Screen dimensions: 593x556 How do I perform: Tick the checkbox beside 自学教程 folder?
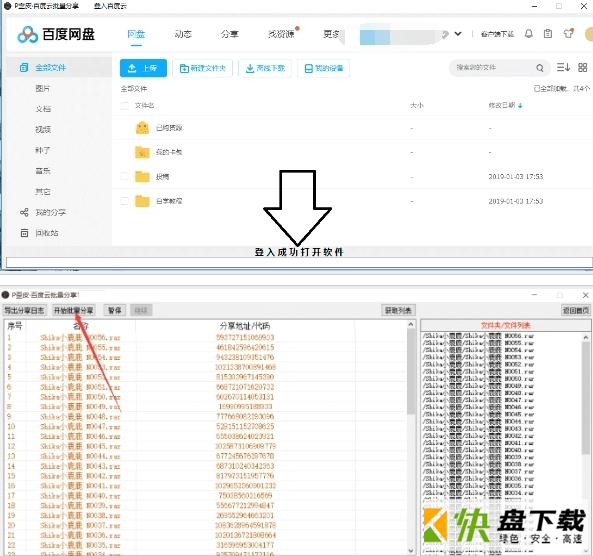pos(124,201)
